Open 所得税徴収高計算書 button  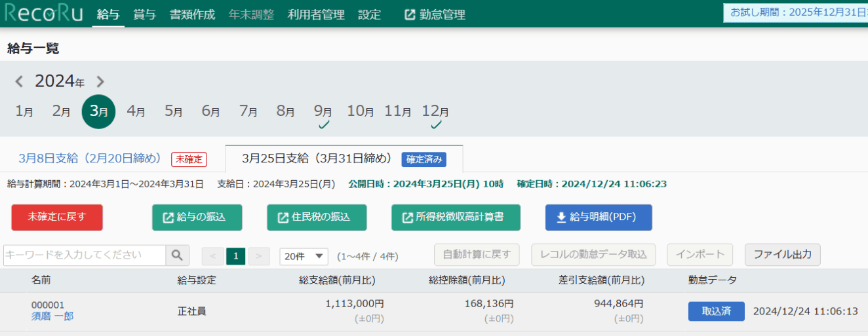coord(456,217)
